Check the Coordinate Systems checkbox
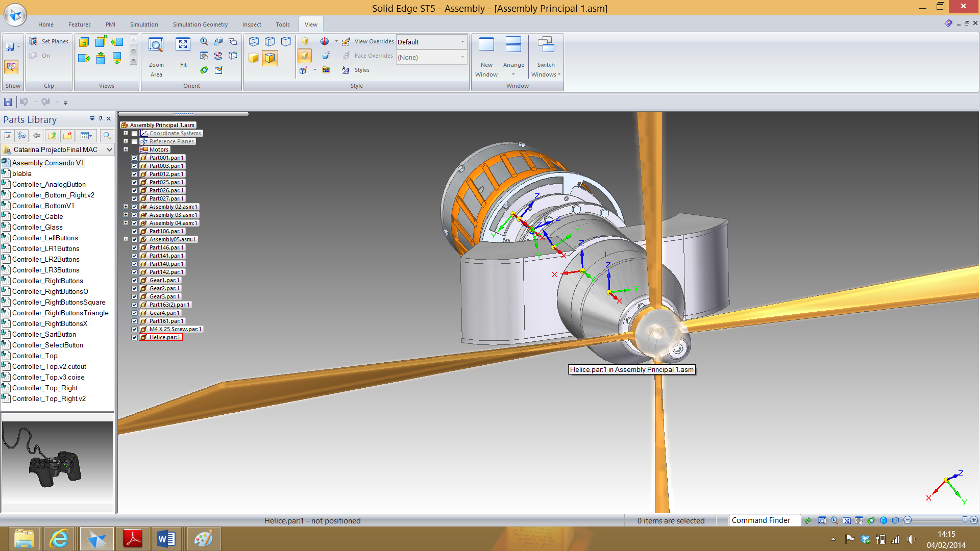 coord(135,134)
